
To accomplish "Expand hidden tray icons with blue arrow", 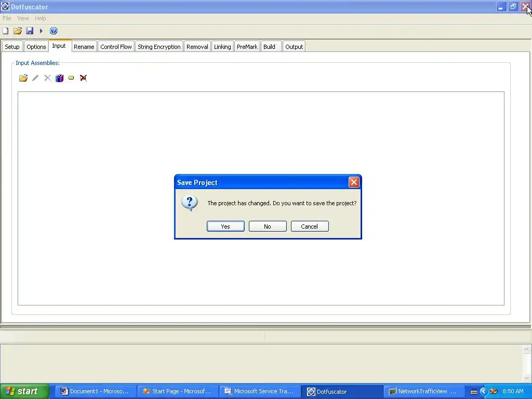I will 483,391.
